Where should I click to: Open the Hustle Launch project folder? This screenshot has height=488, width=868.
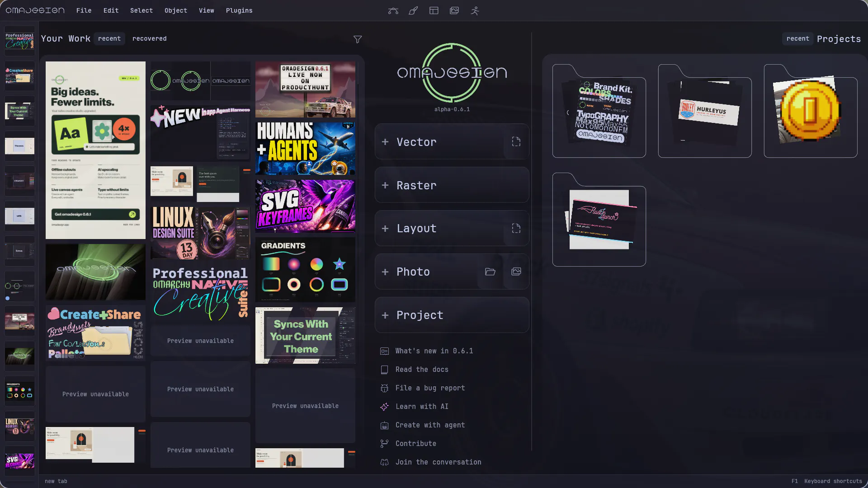[x=599, y=220]
